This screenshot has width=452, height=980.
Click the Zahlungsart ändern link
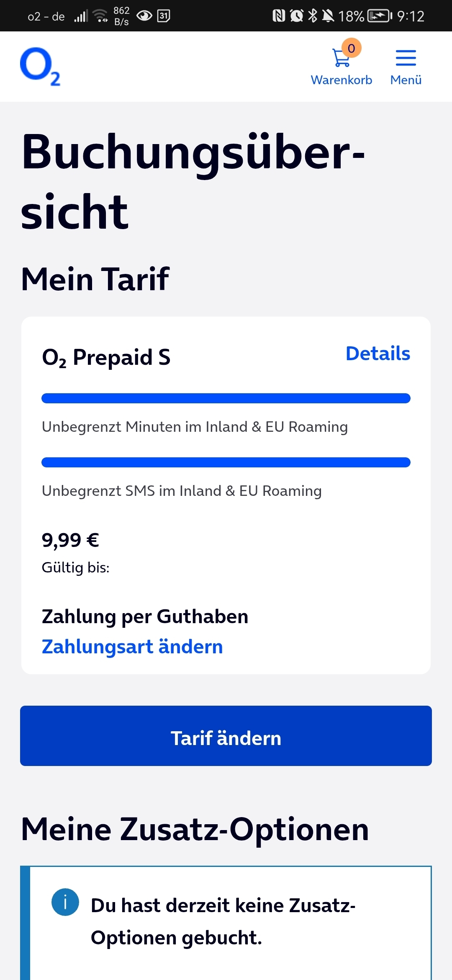132,647
